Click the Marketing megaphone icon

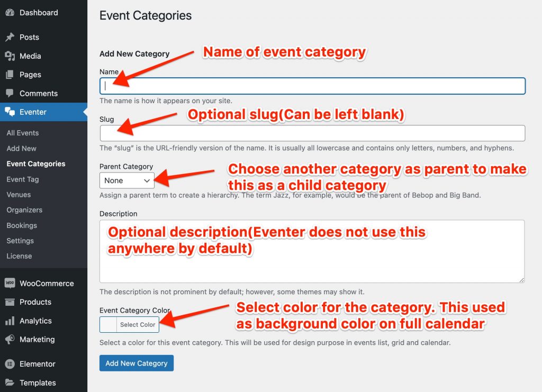click(10, 339)
